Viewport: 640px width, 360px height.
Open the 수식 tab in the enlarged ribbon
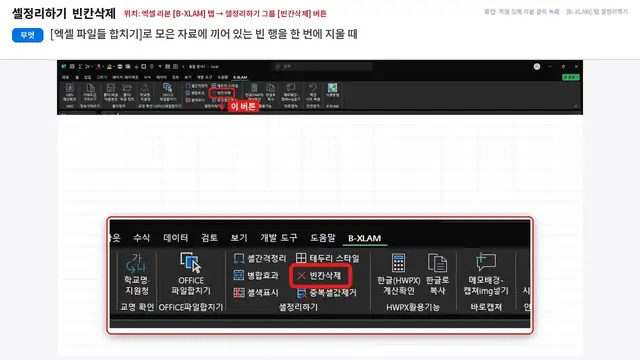point(142,238)
